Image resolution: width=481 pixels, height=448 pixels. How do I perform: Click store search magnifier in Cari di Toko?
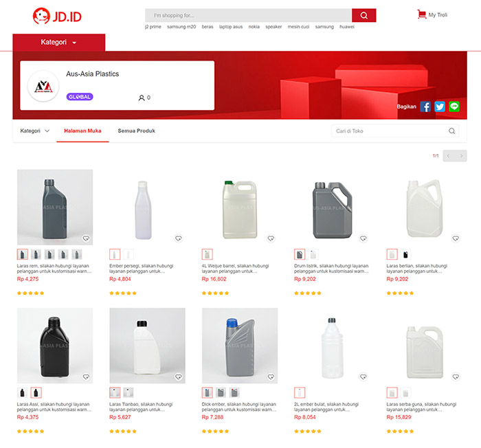tap(451, 131)
